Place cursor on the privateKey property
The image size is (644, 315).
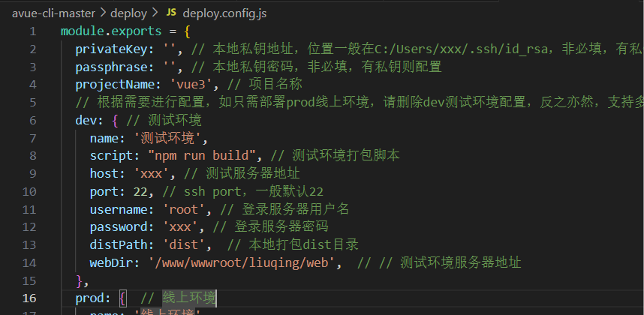point(109,49)
